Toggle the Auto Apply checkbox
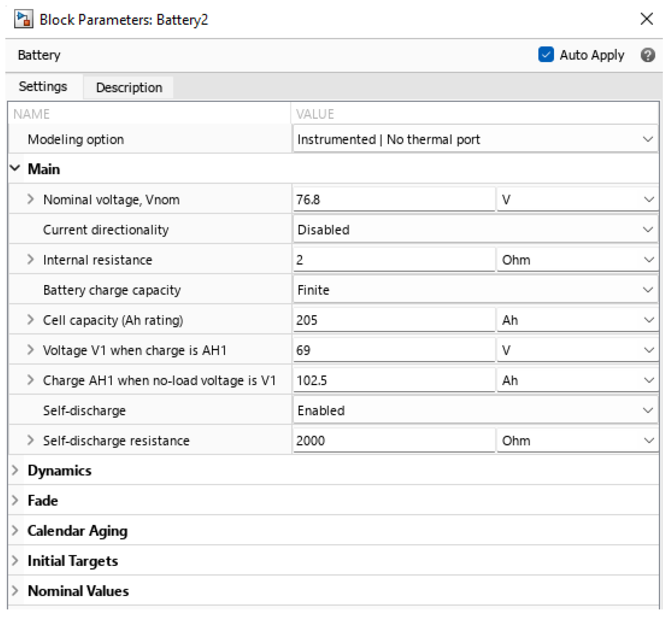Screen dimensions: 672x622 point(546,55)
